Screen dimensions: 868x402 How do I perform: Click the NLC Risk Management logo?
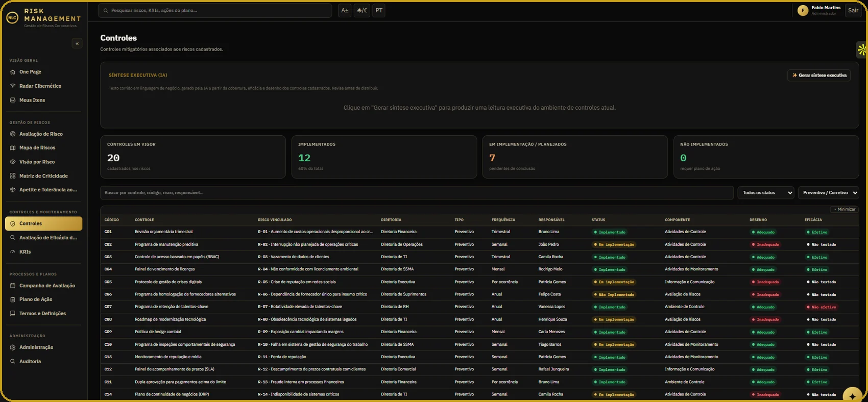click(x=12, y=18)
